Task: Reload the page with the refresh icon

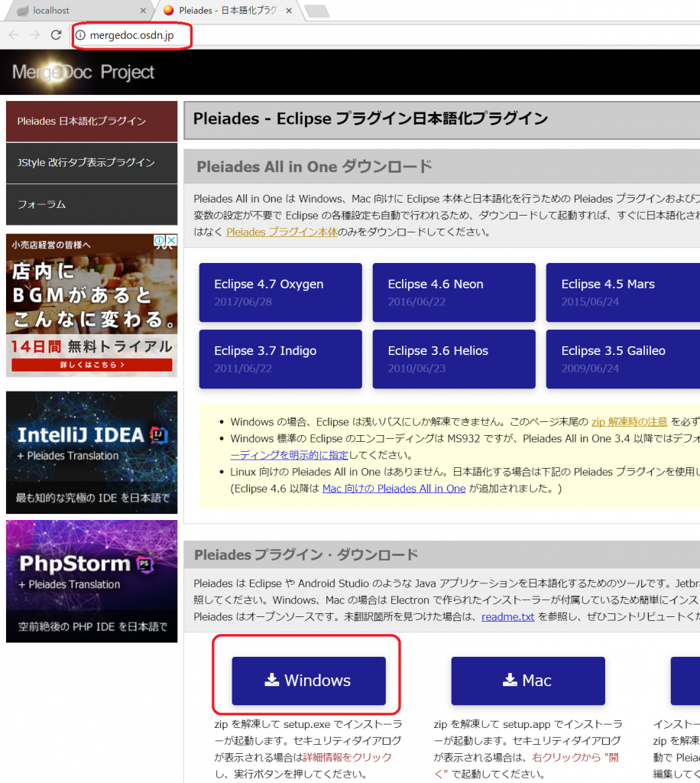Action: tap(56, 34)
